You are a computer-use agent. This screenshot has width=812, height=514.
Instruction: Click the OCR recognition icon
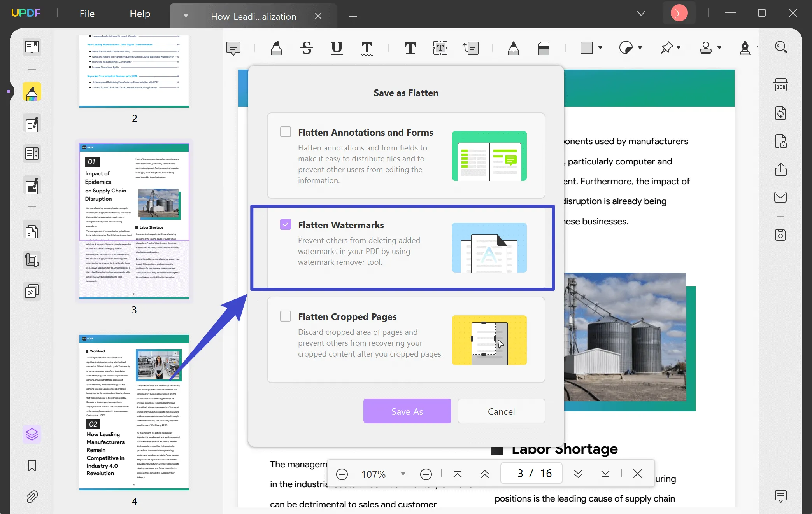coord(781,86)
